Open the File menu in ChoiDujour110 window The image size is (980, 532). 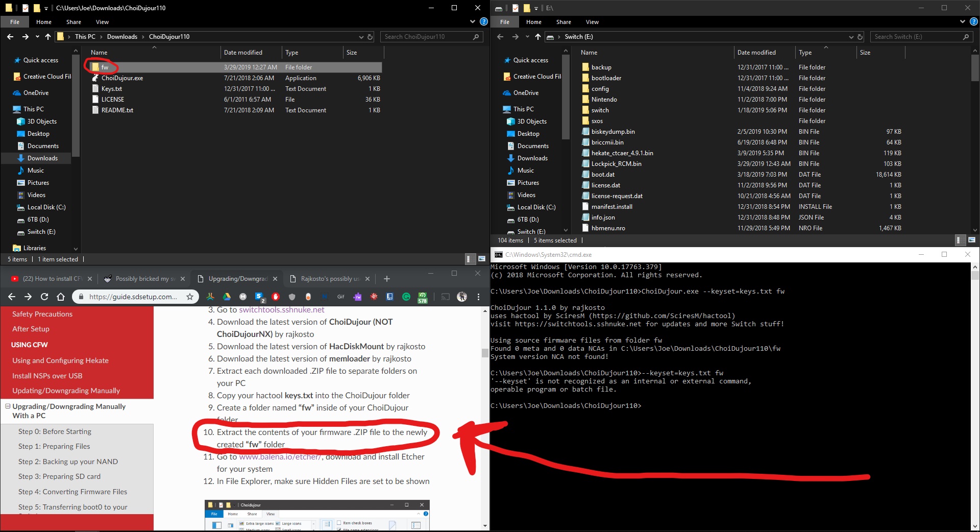15,22
